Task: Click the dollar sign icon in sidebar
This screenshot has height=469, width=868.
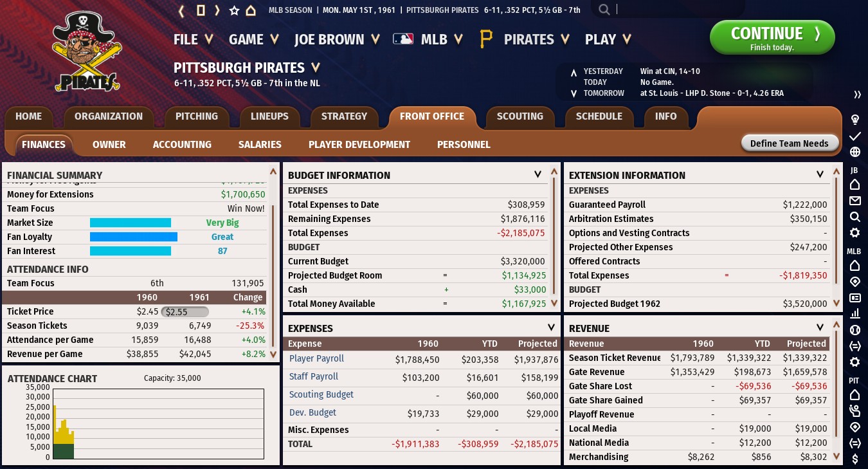Action: [855, 459]
